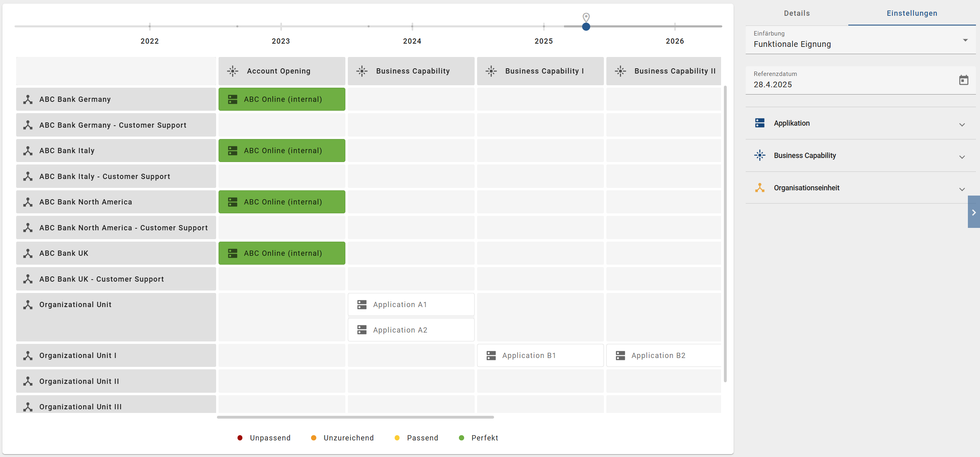Toggle the Perfekt legend entry
980x457 pixels.
pyautogui.click(x=478, y=438)
